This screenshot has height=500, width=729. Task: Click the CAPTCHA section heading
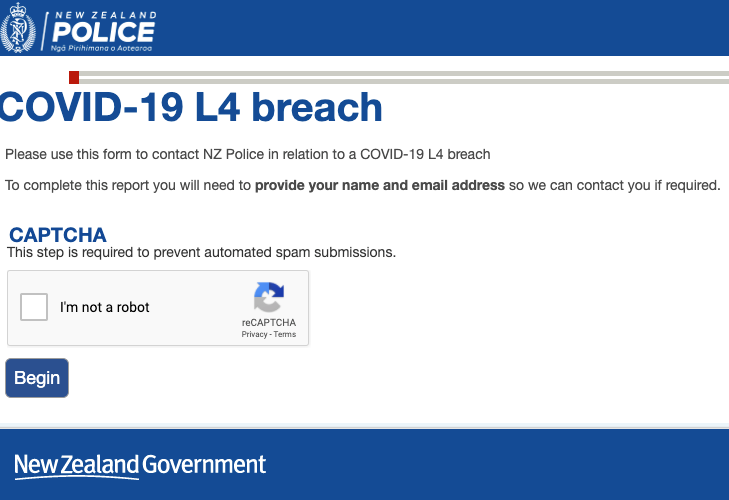click(x=58, y=235)
